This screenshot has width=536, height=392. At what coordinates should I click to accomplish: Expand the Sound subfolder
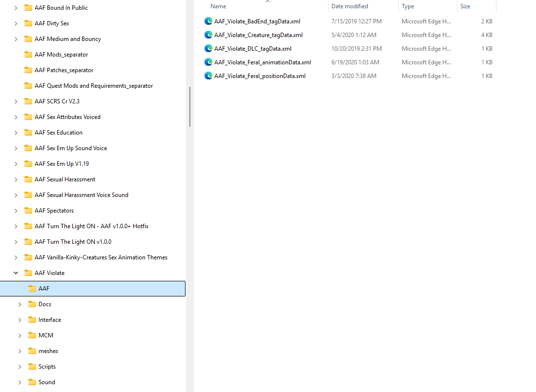coord(20,382)
